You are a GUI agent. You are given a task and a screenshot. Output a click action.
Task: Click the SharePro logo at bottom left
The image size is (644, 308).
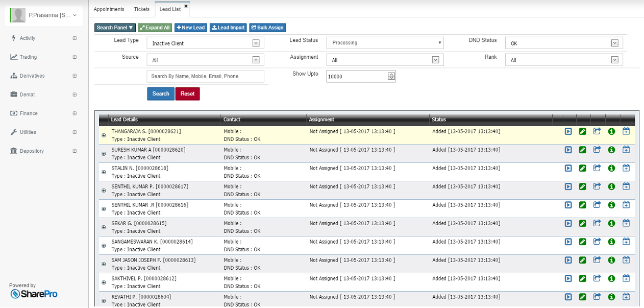point(34,294)
